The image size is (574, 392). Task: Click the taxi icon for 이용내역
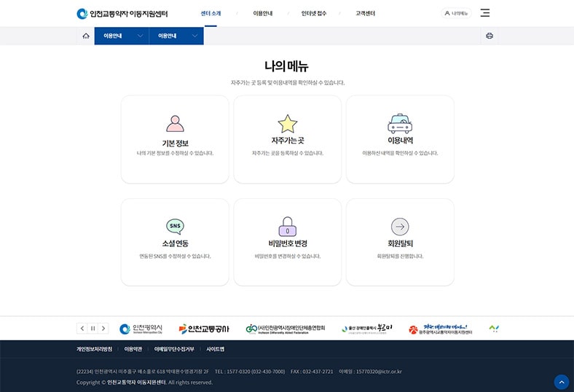(400, 123)
